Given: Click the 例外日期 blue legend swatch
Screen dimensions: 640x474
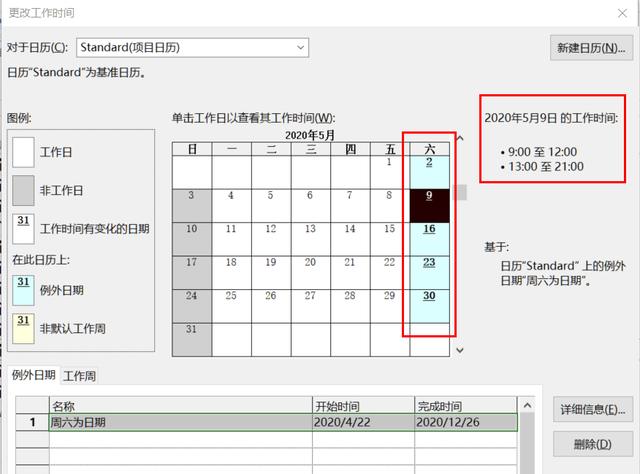Looking at the screenshot, I should [x=23, y=290].
